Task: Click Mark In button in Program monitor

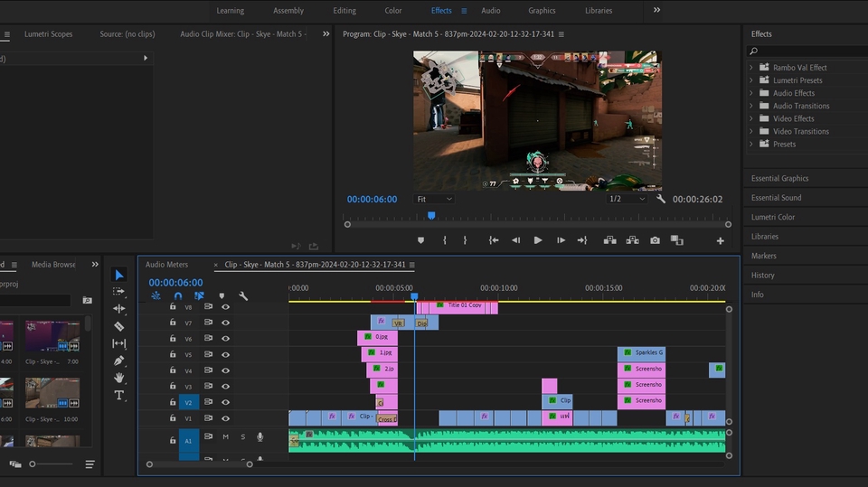Action: tap(445, 240)
